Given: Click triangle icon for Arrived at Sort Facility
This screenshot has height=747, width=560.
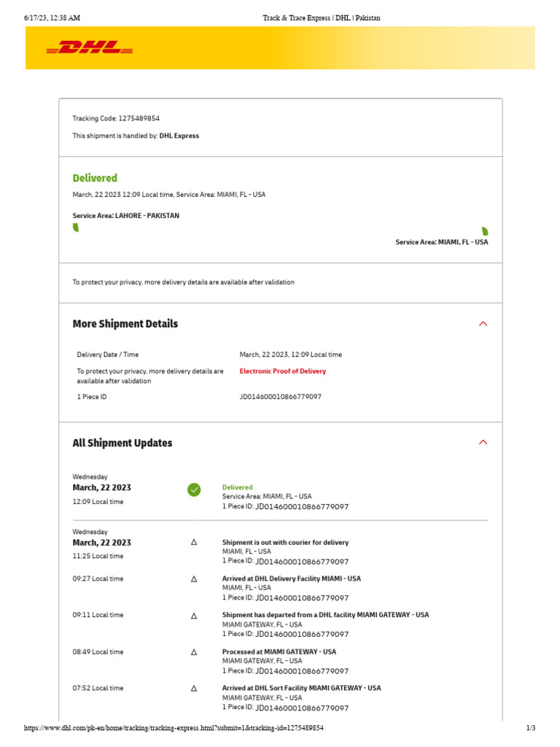Looking at the screenshot, I should (194, 688).
